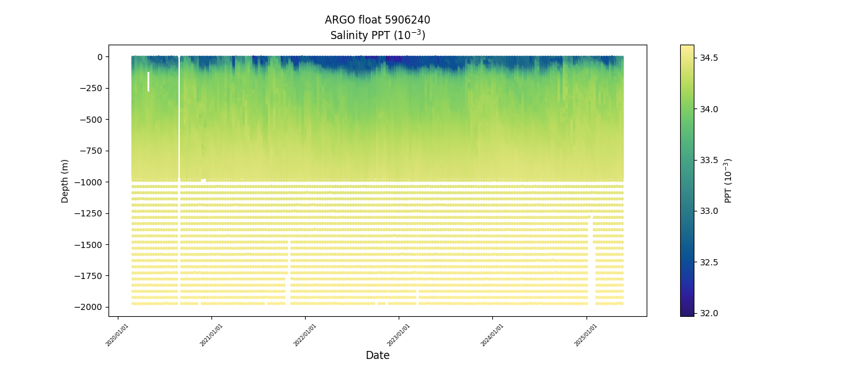Click the 32.0 colorbar tick label

(709, 313)
